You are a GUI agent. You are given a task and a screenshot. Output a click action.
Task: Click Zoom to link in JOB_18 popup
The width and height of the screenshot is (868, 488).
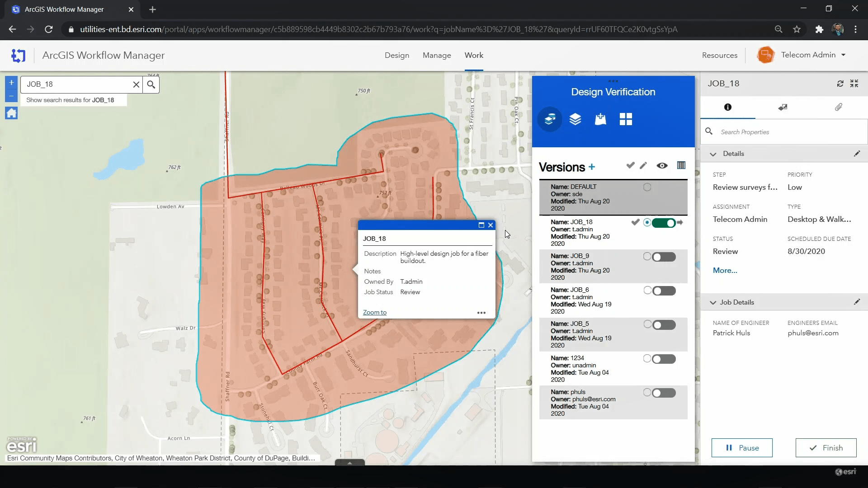[375, 312]
